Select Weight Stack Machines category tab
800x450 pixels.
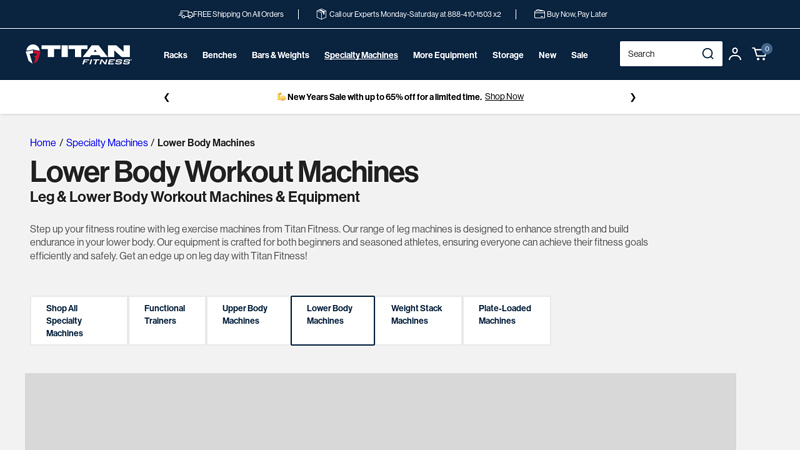point(418,320)
